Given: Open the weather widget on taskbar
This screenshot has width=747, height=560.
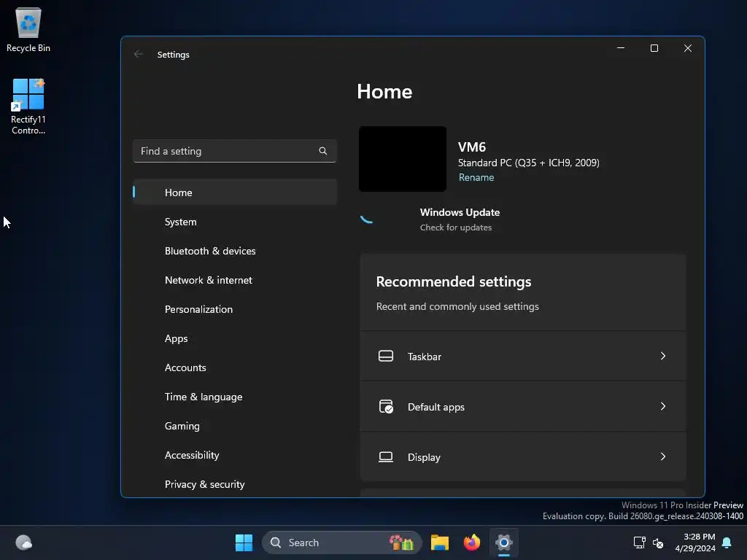Looking at the screenshot, I should point(24,542).
